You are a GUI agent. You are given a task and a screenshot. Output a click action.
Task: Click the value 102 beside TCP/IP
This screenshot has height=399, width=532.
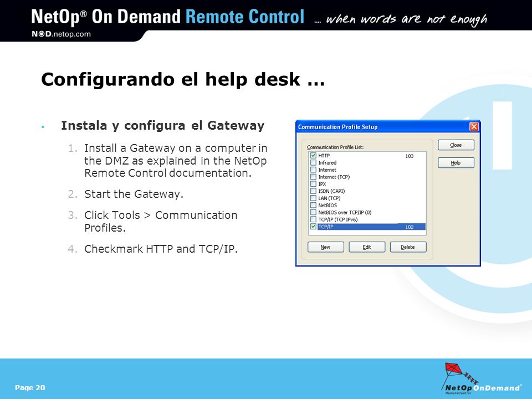pyautogui.click(x=410, y=227)
